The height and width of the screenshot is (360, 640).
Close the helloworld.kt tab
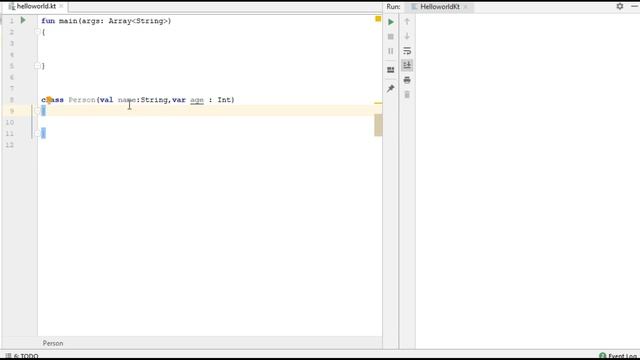(x=61, y=7)
